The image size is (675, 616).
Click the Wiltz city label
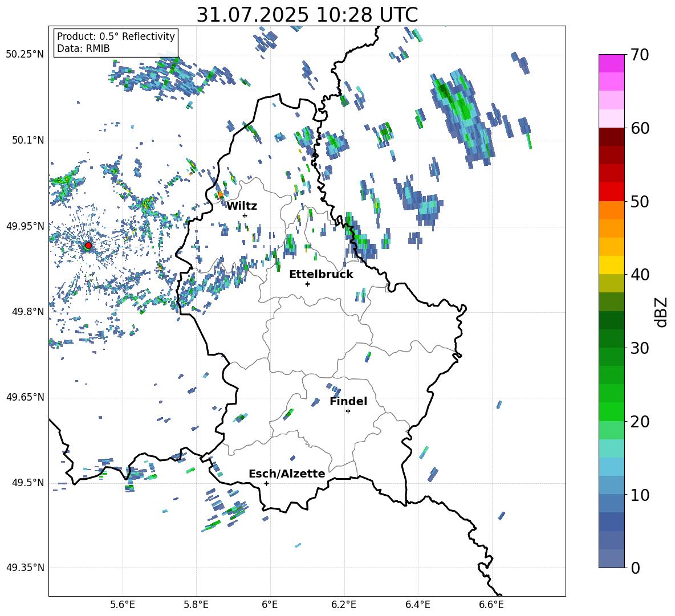tap(242, 206)
